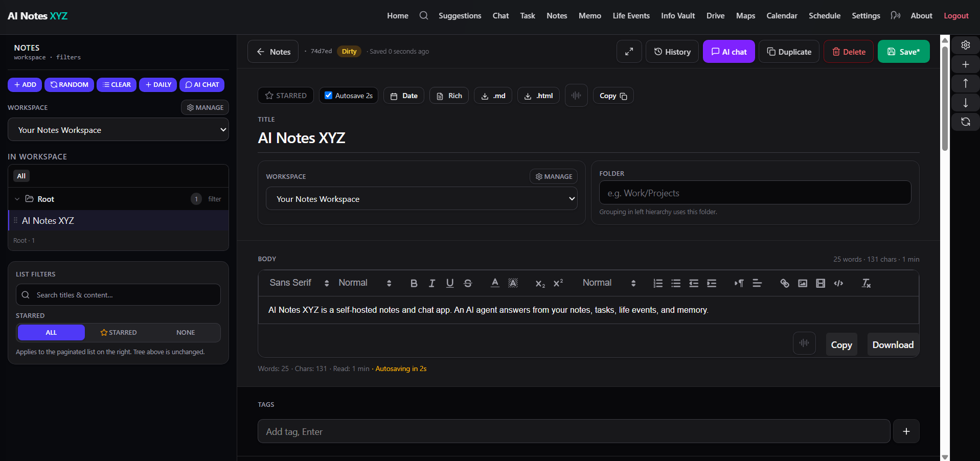Insert an image in the body
This screenshot has height=461, width=980.
[803, 283]
